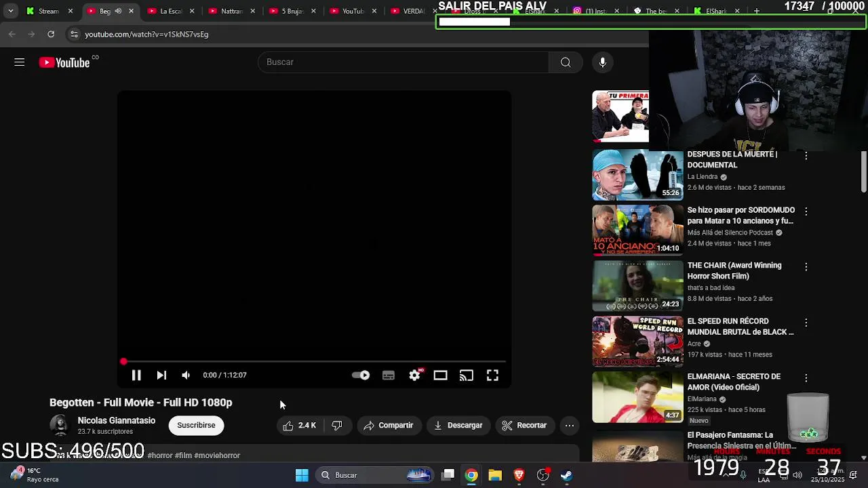The width and height of the screenshot is (868, 488).
Task: Open the tab search dropdown arrow
Action: click(10, 11)
